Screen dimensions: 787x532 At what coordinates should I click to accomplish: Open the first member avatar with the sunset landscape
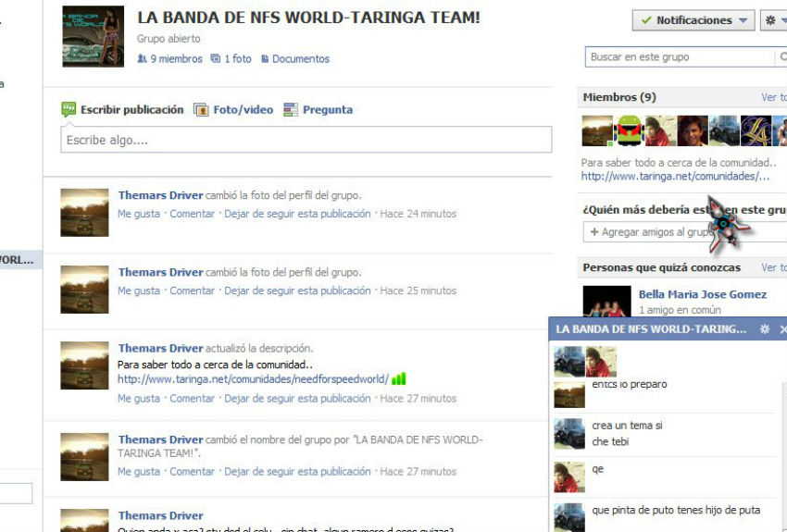click(x=597, y=130)
